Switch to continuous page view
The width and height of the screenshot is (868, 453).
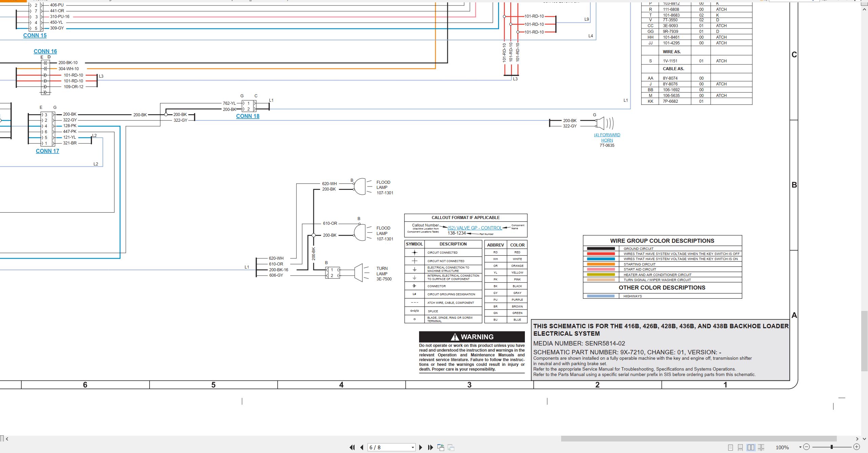click(x=741, y=447)
